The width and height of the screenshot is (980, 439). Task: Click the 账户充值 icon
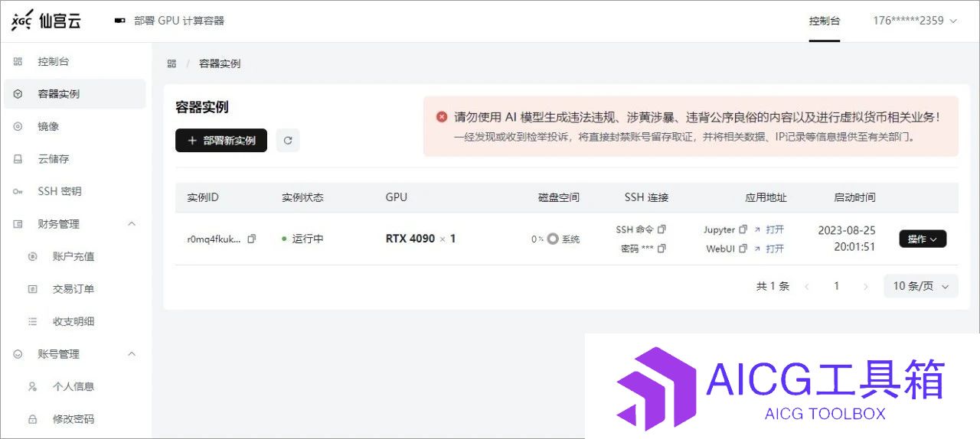tap(32, 257)
